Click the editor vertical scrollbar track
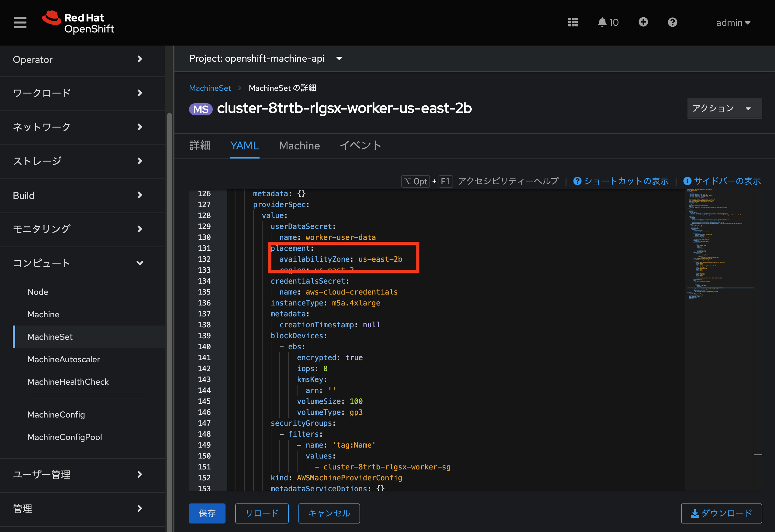 click(758, 339)
